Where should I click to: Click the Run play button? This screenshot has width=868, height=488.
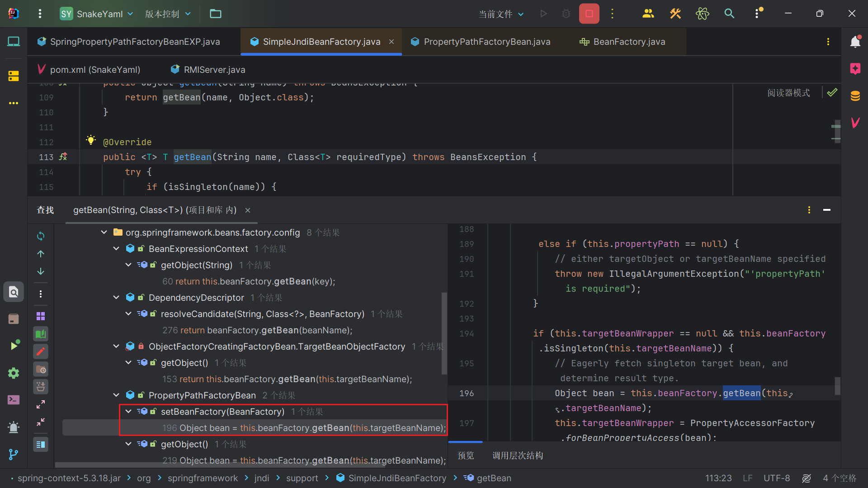point(543,14)
